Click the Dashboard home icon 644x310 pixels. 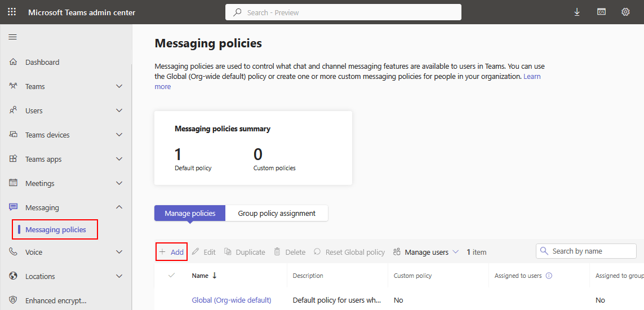pos(13,62)
